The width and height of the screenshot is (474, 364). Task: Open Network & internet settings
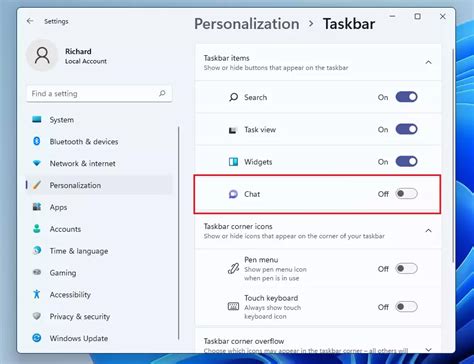click(99, 163)
